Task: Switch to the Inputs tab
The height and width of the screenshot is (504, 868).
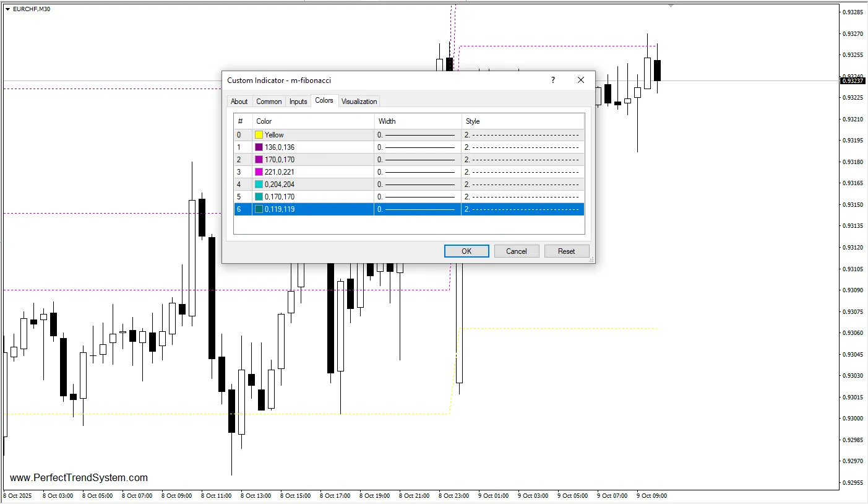Action: coord(298,102)
